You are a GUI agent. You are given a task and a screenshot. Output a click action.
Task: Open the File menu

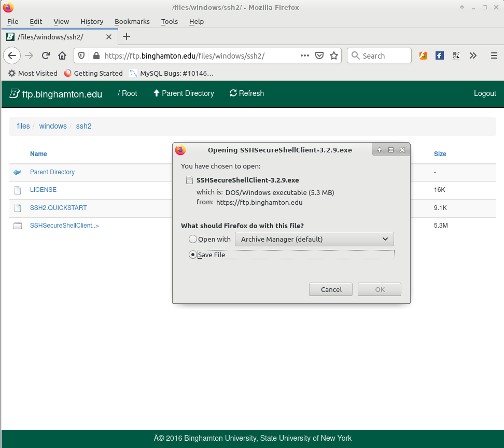[x=12, y=22]
